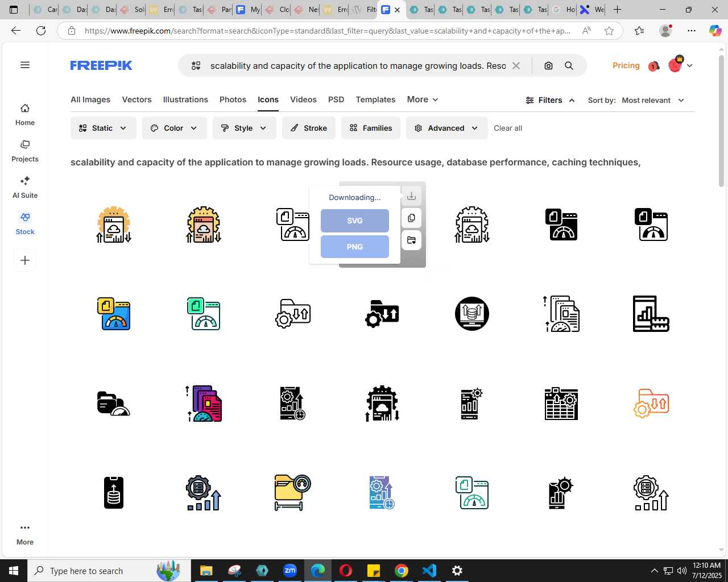
Task: Switch to All Images tab
Action: (x=90, y=99)
